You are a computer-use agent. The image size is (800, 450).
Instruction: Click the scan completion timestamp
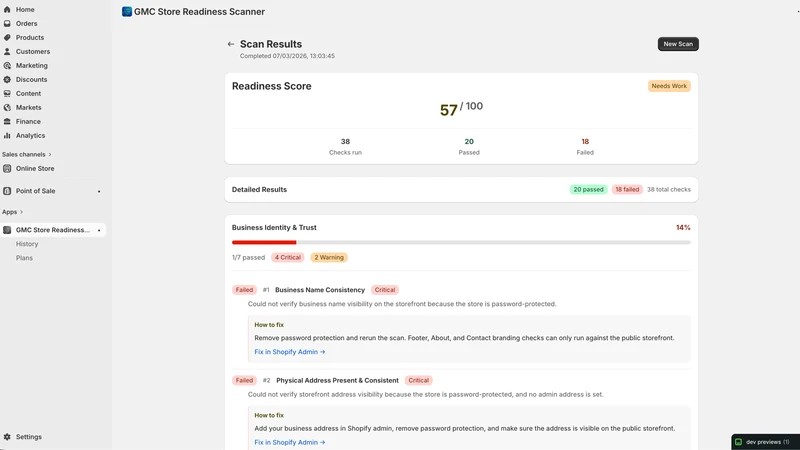287,56
